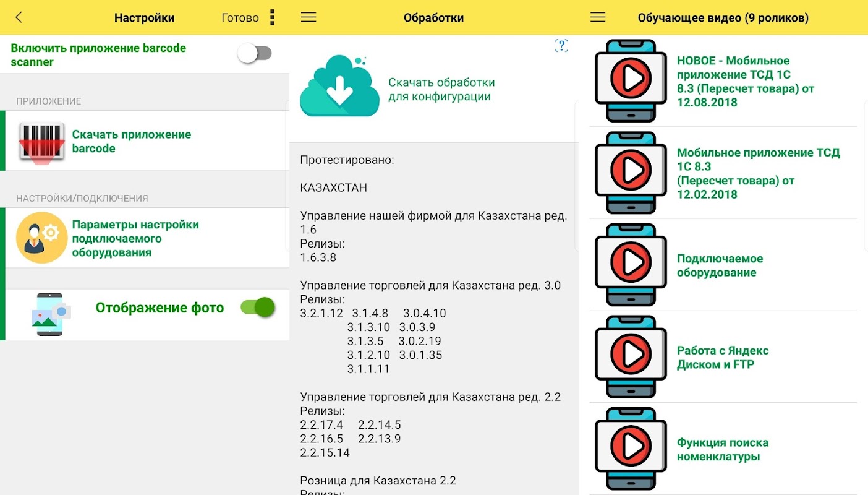Select release number 1.6.3.8
The image size is (868, 495).
318,257
